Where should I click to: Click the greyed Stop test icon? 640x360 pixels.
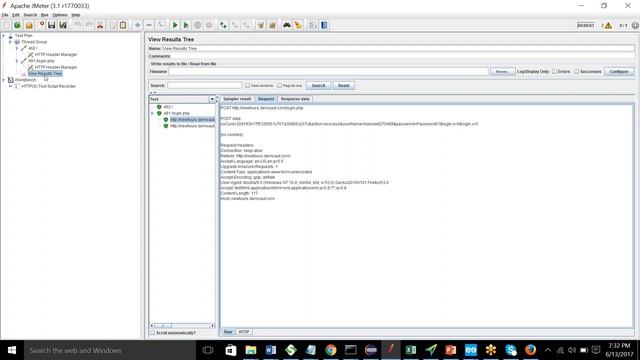(x=198, y=25)
